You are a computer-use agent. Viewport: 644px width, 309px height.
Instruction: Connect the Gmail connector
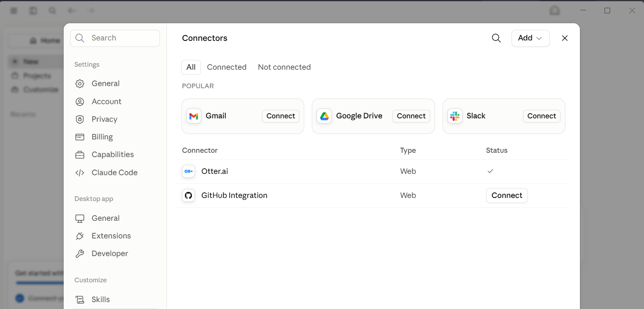click(x=280, y=116)
